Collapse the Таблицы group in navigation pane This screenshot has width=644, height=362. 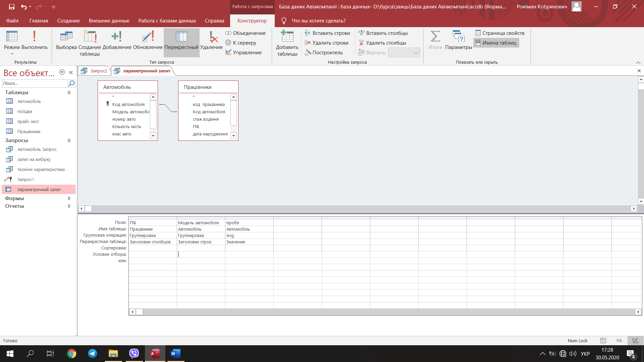click(69, 93)
